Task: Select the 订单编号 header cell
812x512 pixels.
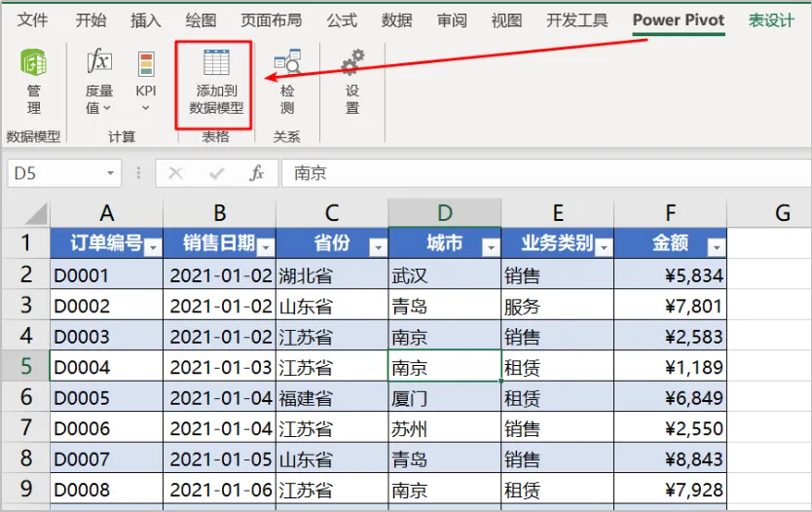Action: pos(107,242)
